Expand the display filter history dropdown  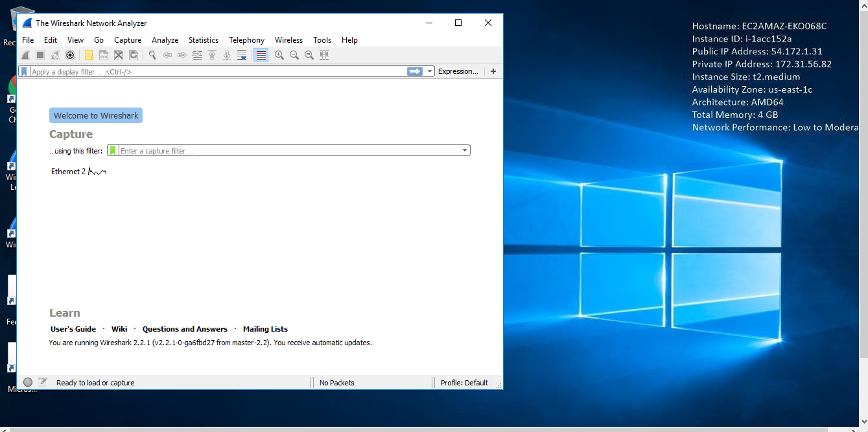tap(430, 72)
